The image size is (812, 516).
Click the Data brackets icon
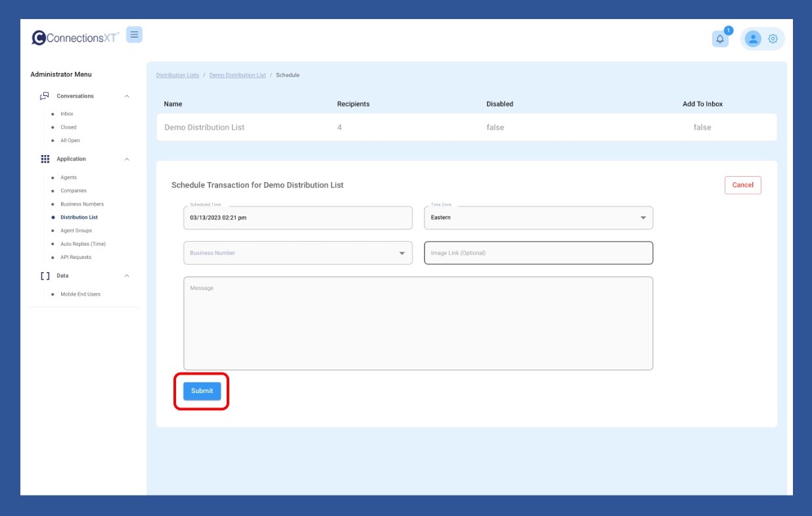point(45,276)
